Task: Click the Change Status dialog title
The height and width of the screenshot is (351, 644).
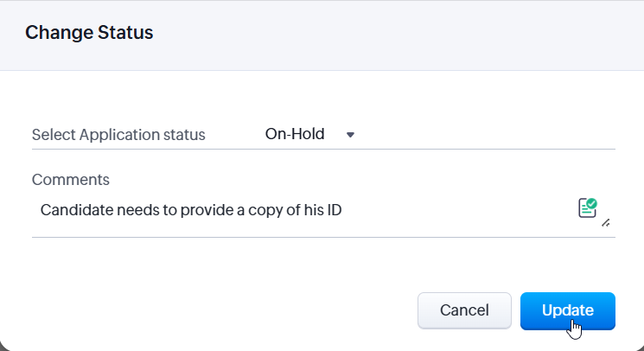Action: coord(89,33)
